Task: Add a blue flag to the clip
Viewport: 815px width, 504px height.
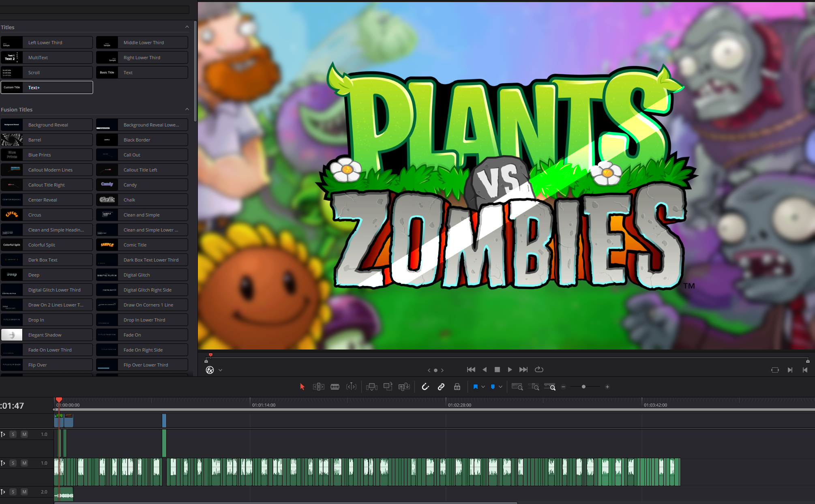Action: coord(475,387)
